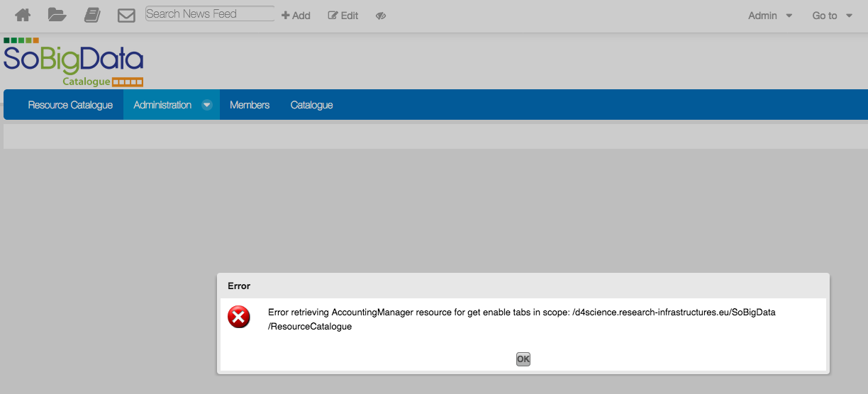868x394 pixels.
Task: Click the SoBigData Catalogue logo
Action: (x=74, y=62)
